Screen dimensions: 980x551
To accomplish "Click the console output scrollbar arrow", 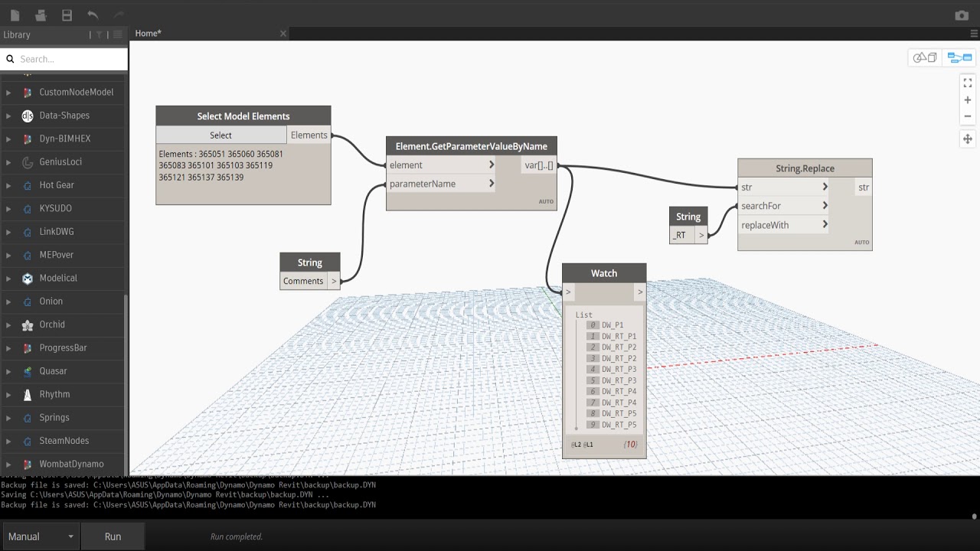I will (x=975, y=516).
